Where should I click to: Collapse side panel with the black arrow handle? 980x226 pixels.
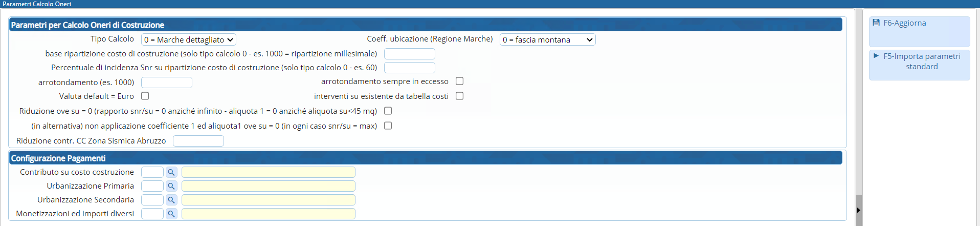click(x=858, y=210)
